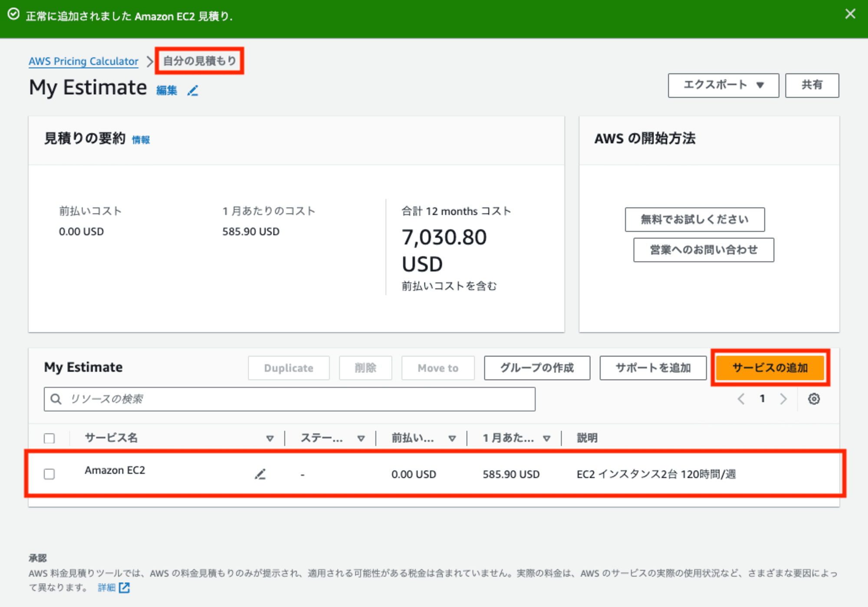The image size is (868, 607).
Task: Click the EC2 インスタンス2台 description text
Action: tap(656, 474)
